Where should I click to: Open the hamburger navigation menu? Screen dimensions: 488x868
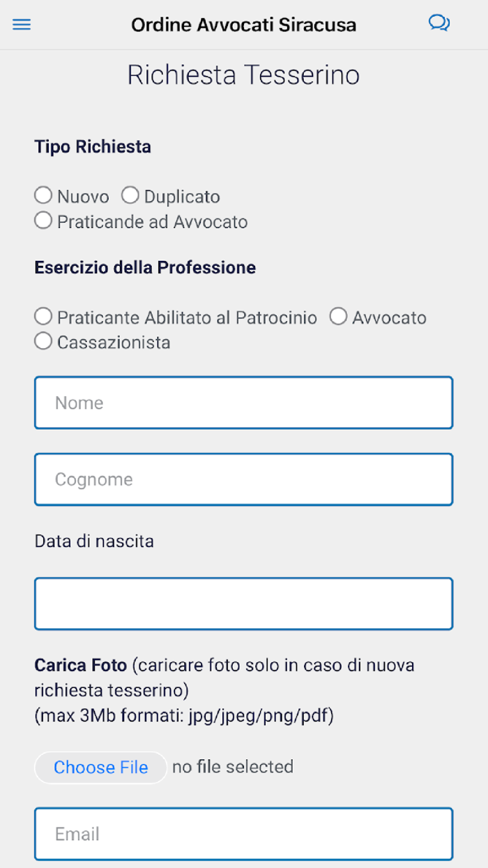click(x=22, y=24)
